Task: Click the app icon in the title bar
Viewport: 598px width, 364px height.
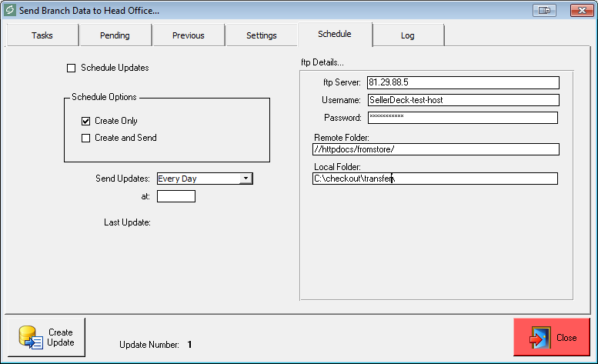Action: click(x=10, y=10)
